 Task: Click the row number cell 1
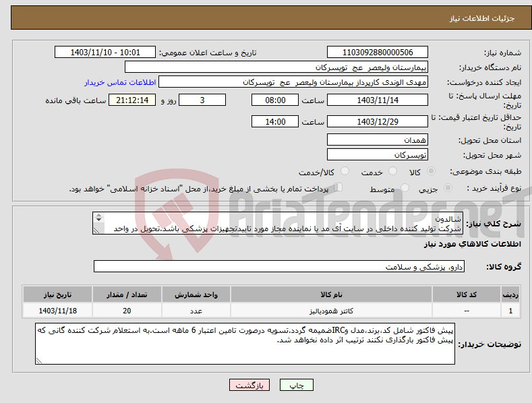coord(510,311)
